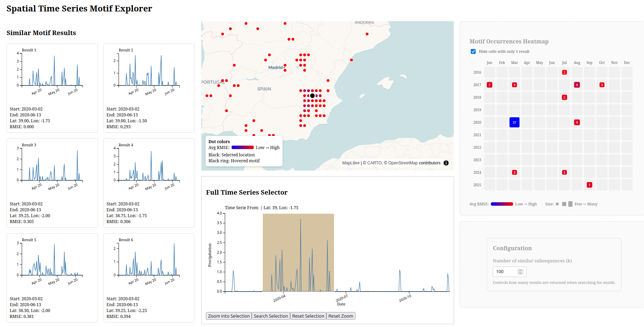This screenshot has height=327, width=644.
Task: Click the 2021 year label in heatmap
Action: (x=477, y=135)
